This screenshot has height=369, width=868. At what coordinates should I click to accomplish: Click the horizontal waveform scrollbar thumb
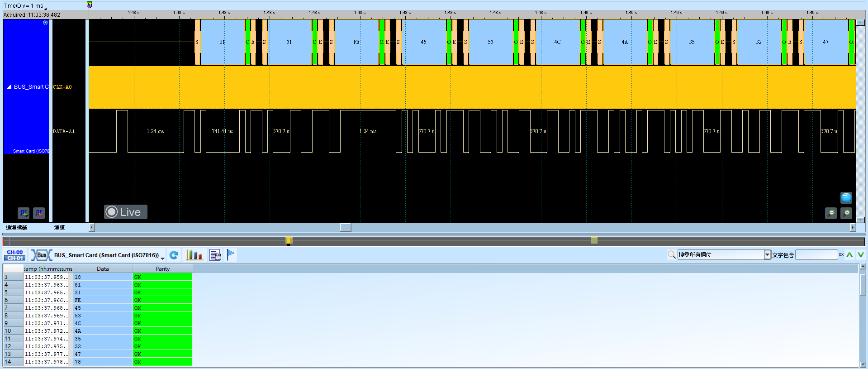click(346, 227)
